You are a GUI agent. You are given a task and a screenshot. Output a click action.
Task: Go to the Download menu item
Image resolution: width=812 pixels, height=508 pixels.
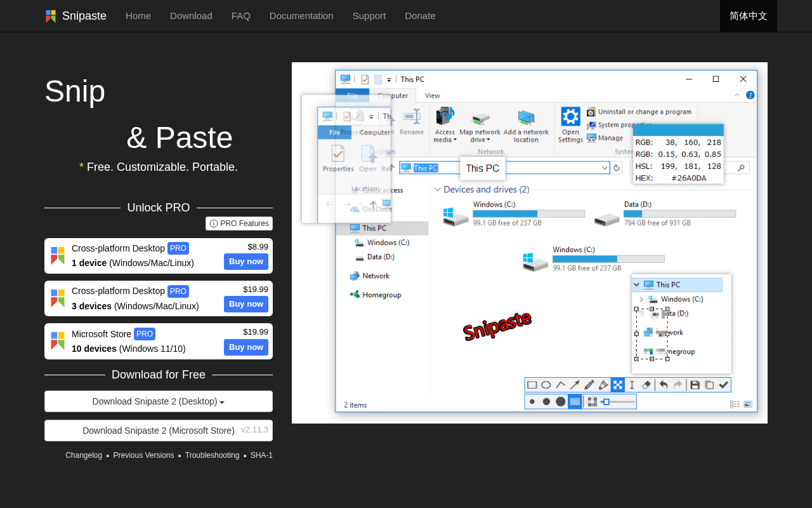tap(191, 16)
